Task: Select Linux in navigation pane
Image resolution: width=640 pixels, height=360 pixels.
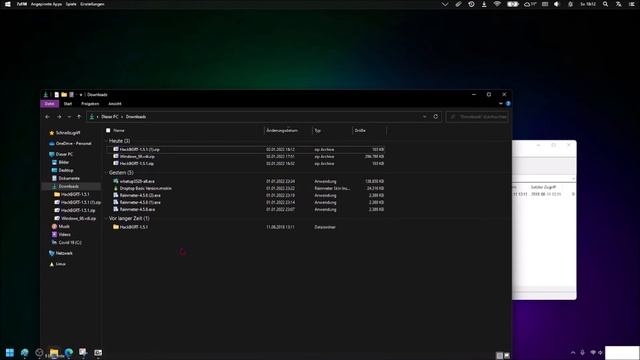Action: click(x=57, y=264)
